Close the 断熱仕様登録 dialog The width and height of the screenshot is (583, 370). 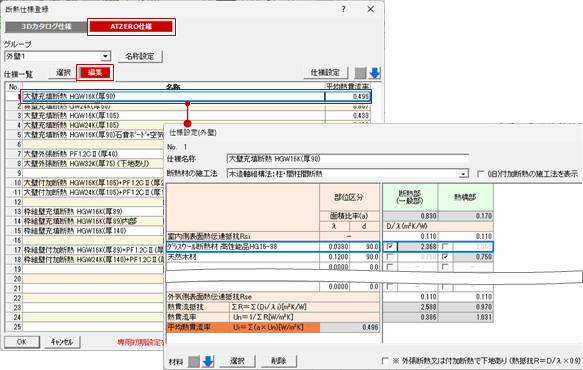coord(371,9)
